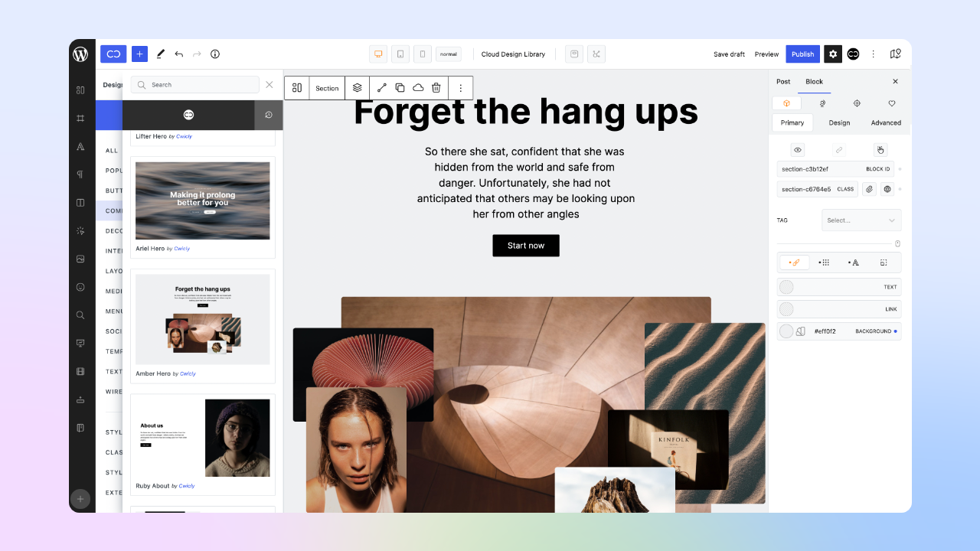980x551 pixels.
Task: Open Cwicly link under Amber Hero
Action: 188,374
